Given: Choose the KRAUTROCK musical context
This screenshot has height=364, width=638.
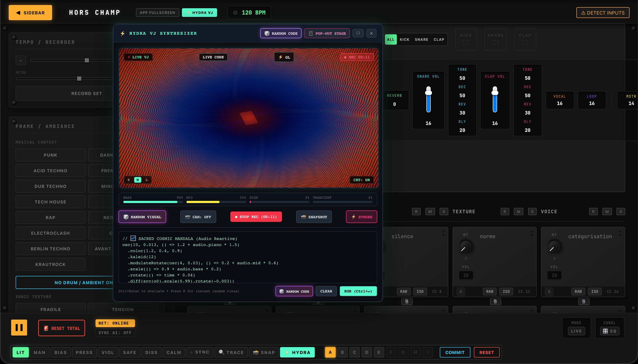Looking at the screenshot, I should 50,264.
